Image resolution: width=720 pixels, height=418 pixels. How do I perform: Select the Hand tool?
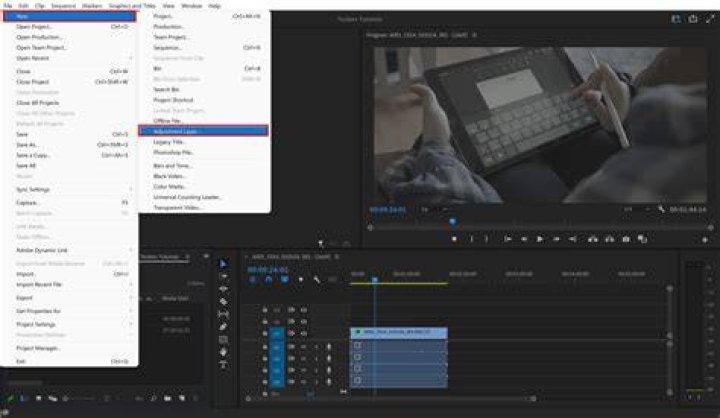pos(223,352)
